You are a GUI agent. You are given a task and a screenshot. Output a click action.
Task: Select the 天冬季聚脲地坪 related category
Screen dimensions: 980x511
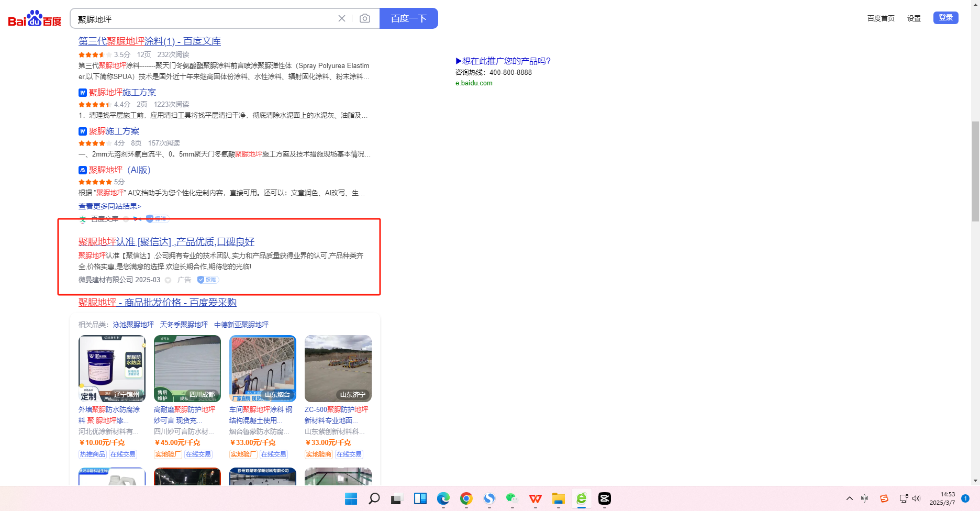184,325
